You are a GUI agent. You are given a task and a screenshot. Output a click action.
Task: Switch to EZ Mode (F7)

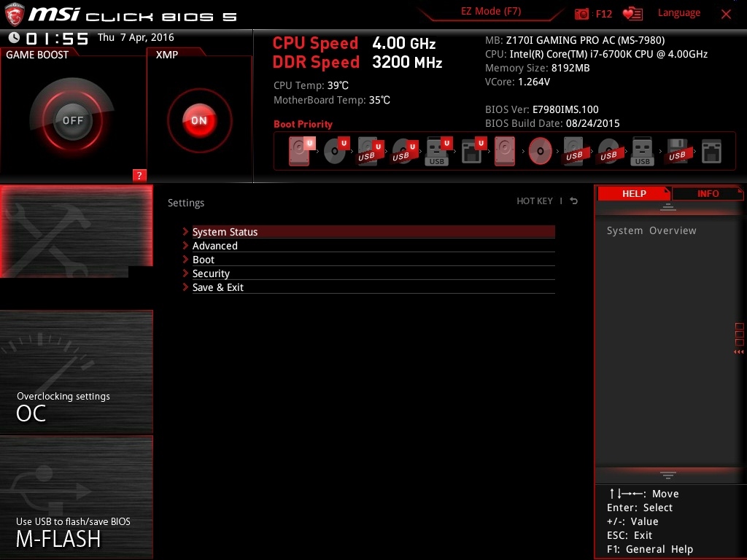tap(491, 12)
